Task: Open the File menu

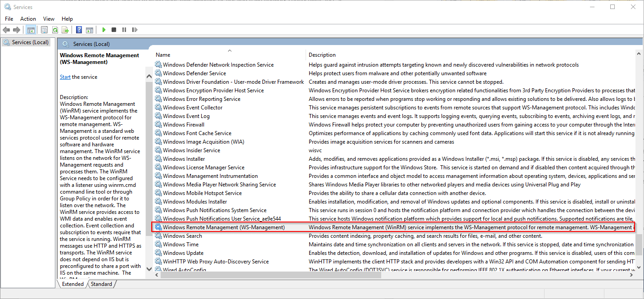Action: 9,19
